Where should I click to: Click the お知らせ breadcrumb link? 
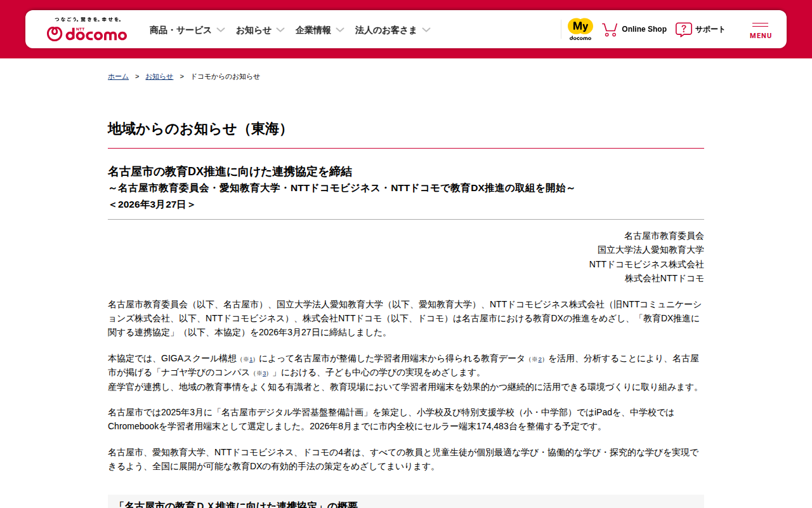click(159, 76)
